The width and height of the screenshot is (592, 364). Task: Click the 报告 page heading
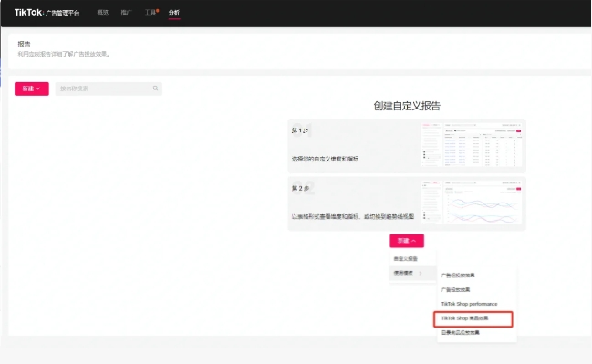click(x=24, y=44)
